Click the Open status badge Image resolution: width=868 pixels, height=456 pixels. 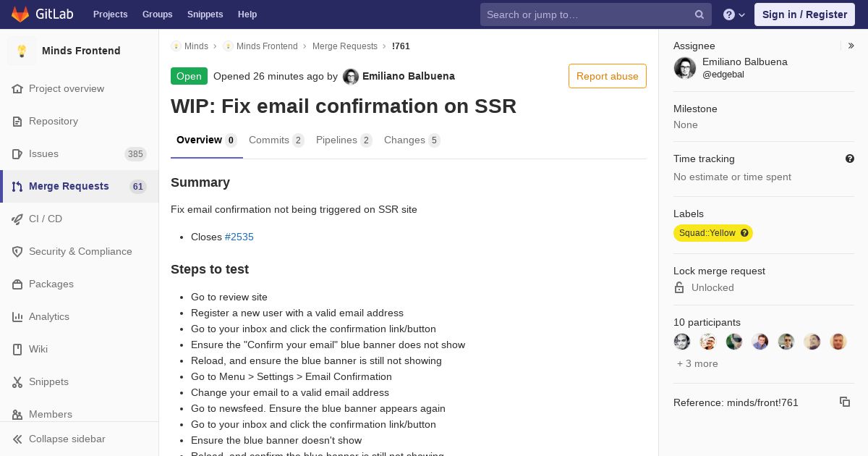189,76
